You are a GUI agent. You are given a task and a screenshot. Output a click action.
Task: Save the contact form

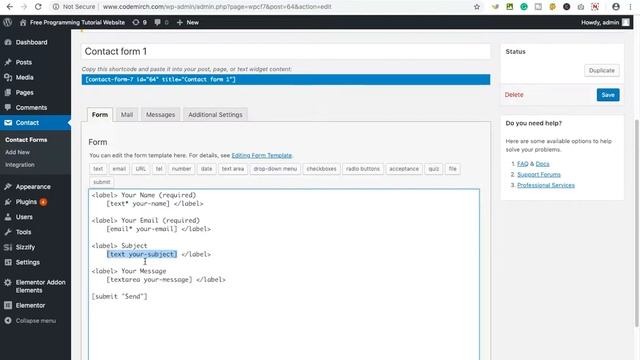coord(608,95)
